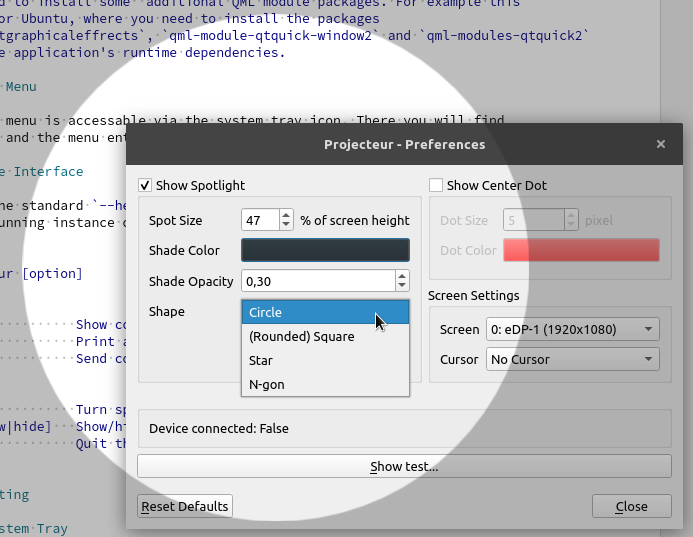Increase Shade Opacity with up arrow
This screenshot has width=693, height=537.
tap(402, 276)
